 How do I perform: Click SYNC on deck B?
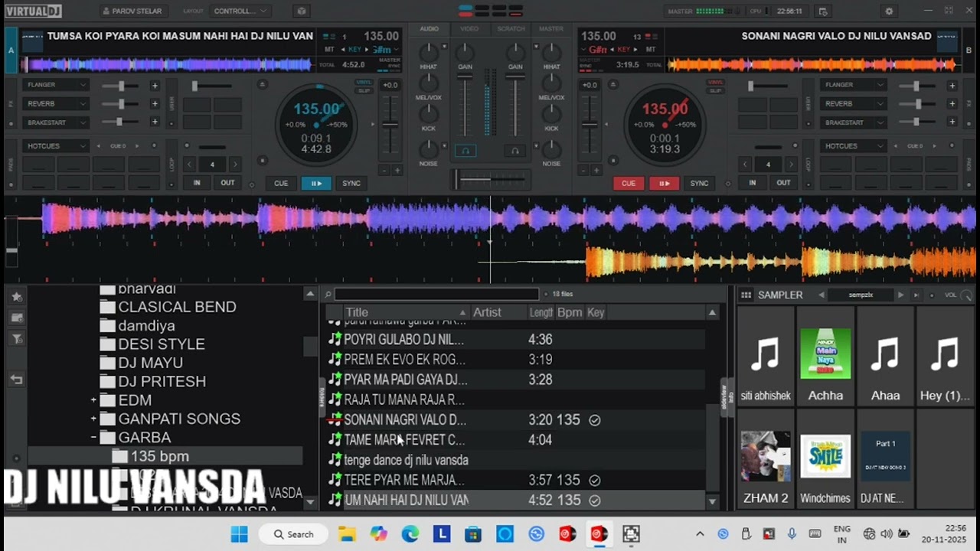[700, 183]
